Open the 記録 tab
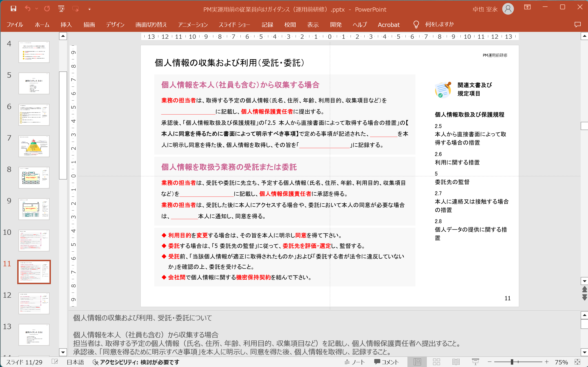Viewport: 588px width, 367px height. 268,25
